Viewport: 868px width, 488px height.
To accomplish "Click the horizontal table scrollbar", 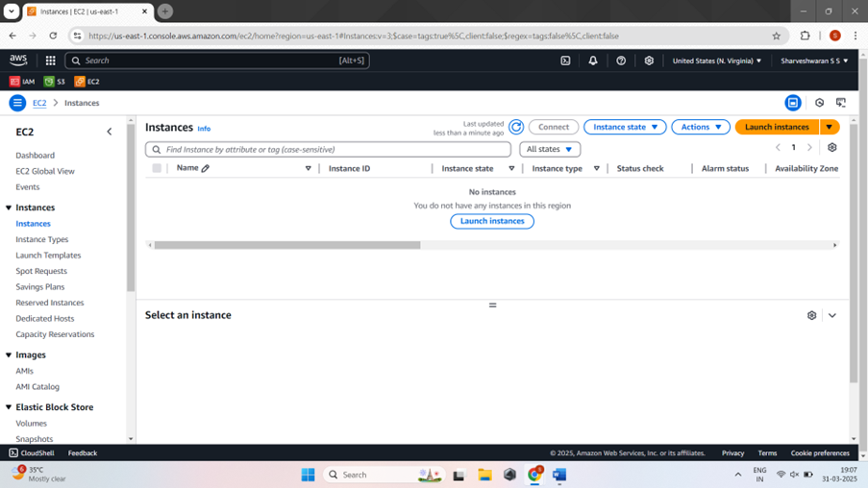I will pos(287,245).
